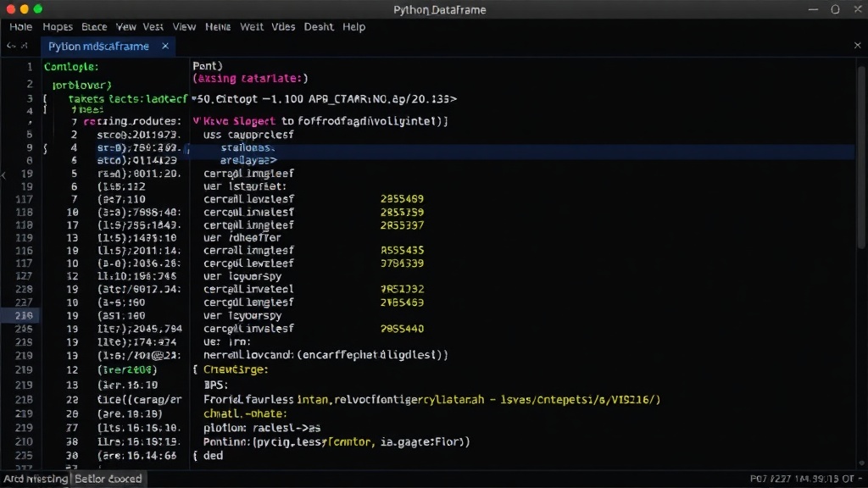This screenshot has width=868, height=488.
Task: Click the 'uss caupprclesf' line
Action: point(248,135)
